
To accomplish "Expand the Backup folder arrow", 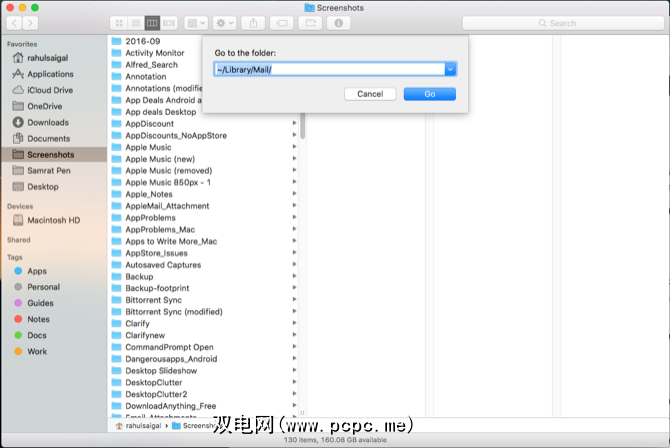I will 294,276.
